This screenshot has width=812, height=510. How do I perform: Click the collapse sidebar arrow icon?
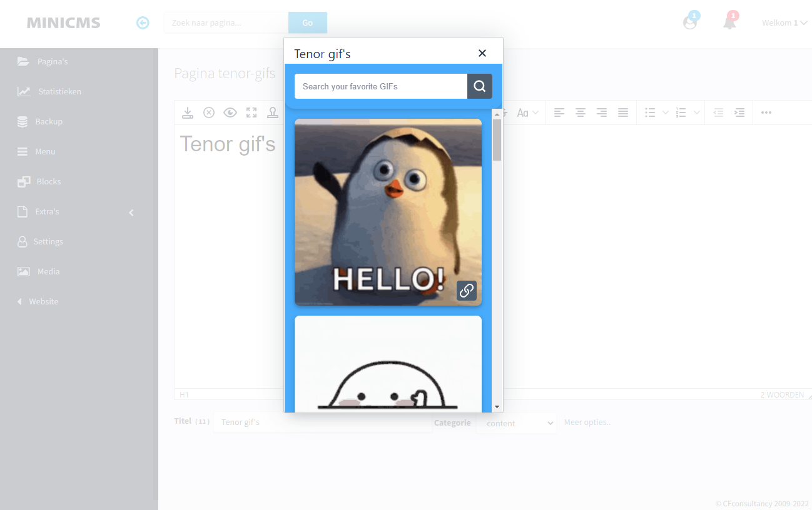(x=143, y=23)
